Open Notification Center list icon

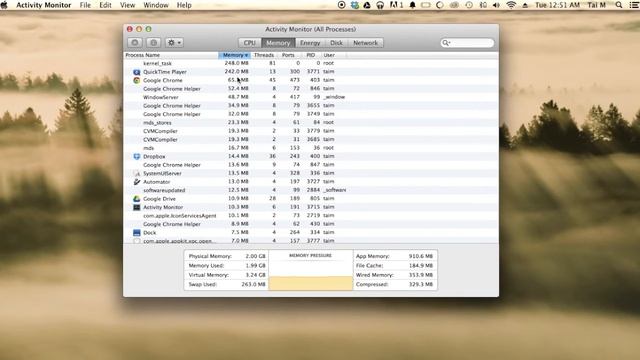point(633,5)
